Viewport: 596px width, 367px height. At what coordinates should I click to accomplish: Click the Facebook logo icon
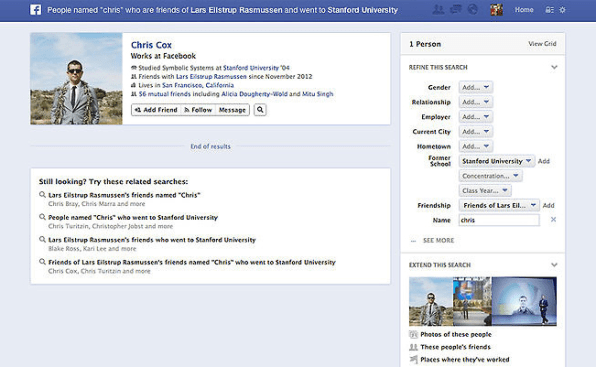point(35,10)
